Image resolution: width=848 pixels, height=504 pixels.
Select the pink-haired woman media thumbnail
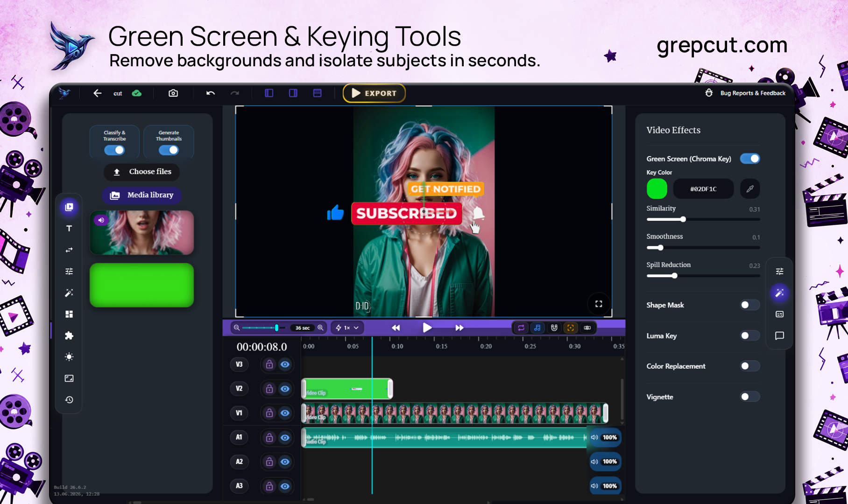(142, 232)
